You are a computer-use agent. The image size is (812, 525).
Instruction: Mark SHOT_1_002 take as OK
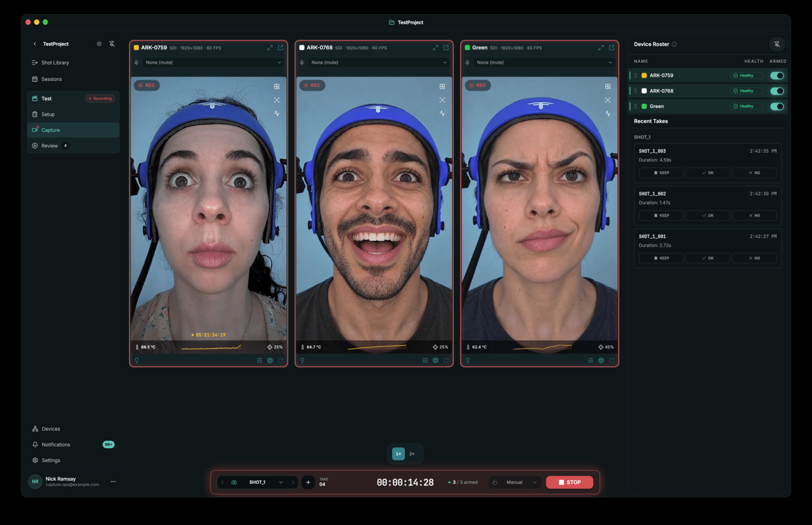click(x=708, y=215)
